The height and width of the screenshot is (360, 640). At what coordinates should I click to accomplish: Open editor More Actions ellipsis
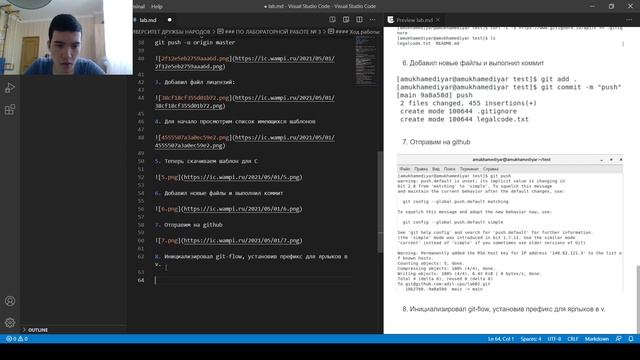point(372,20)
